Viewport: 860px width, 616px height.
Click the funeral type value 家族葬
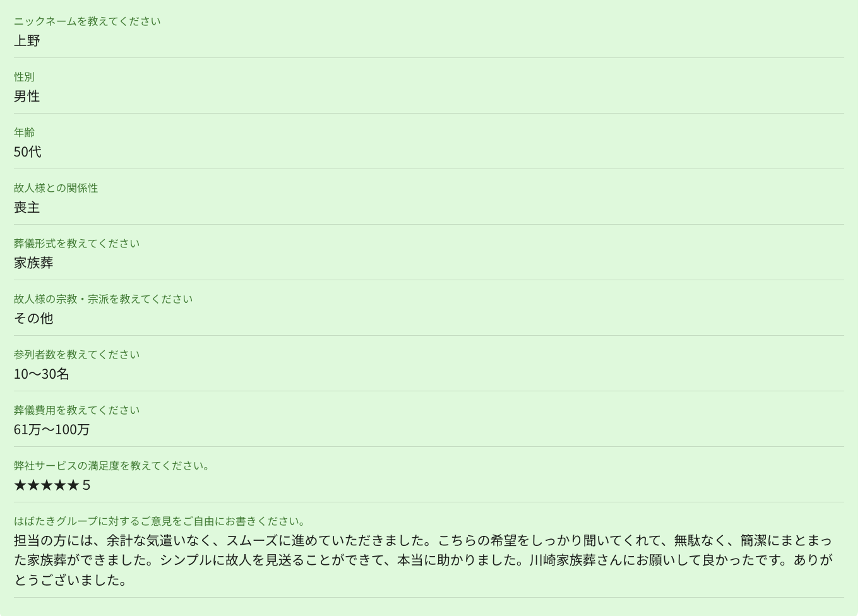33,263
